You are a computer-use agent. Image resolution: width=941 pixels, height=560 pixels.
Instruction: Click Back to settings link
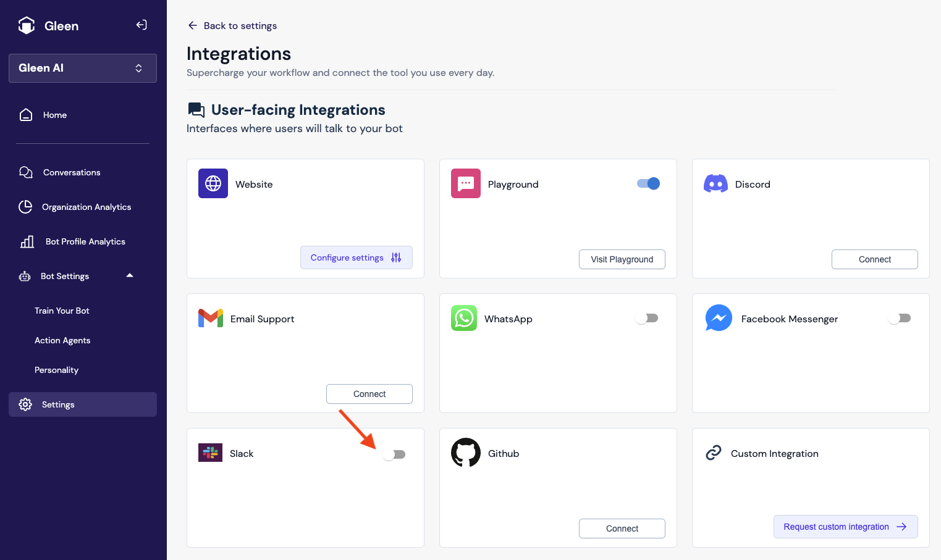click(232, 25)
